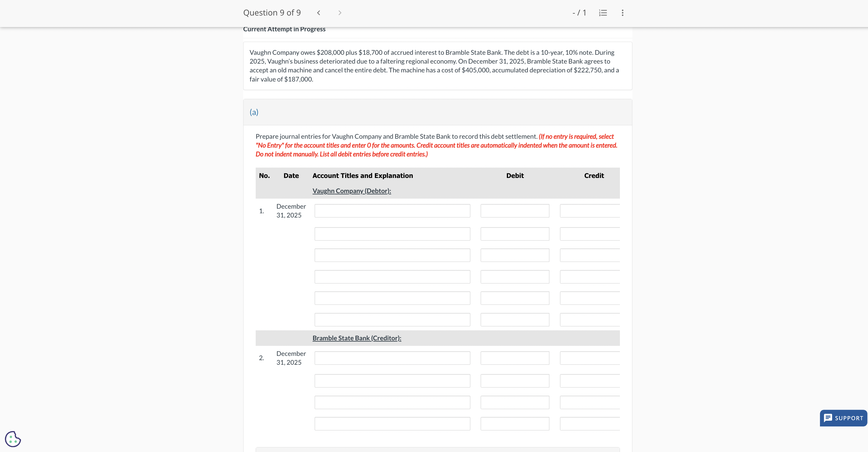Viewport: 868px width, 452px height.
Task: Click the SUPPORT chat button
Action: click(843, 418)
